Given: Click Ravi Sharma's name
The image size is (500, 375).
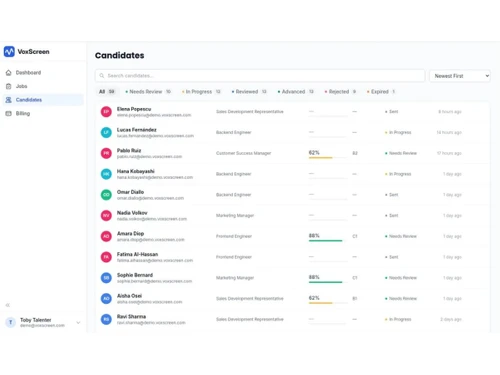Looking at the screenshot, I should (x=131, y=317).
